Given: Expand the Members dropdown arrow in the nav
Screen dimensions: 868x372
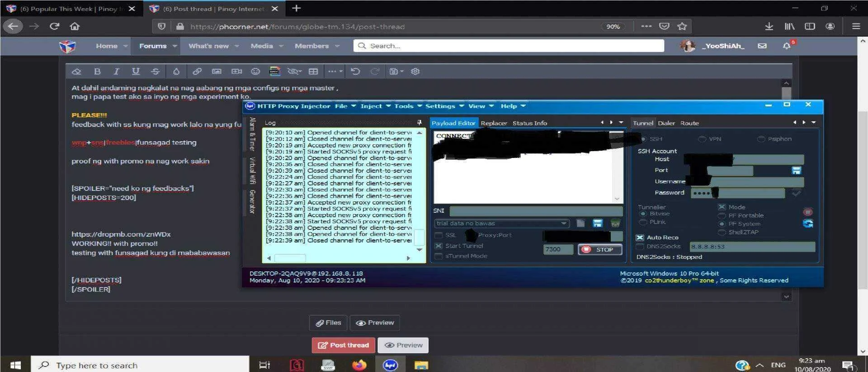Looking at the screenshot, I should point(337,46).
